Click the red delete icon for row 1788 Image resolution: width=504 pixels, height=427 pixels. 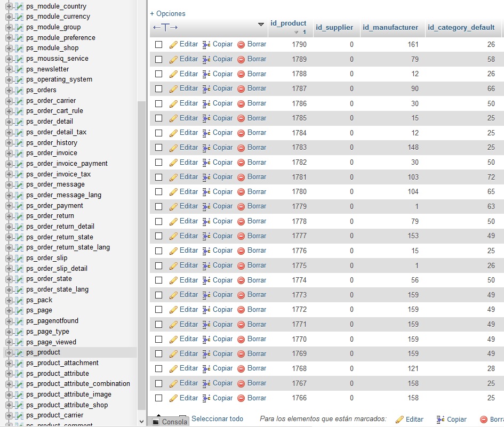pos(241,74)
